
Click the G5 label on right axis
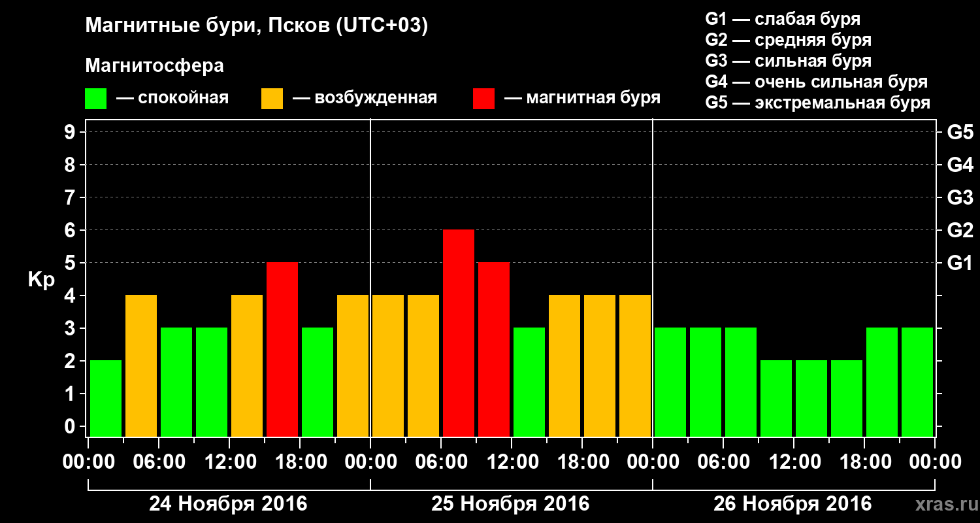pyautogui.click(x=960, y=132)
